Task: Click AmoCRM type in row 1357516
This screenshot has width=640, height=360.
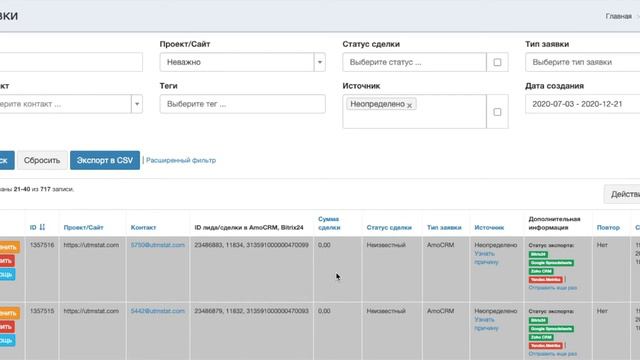Action: (440, 245)
